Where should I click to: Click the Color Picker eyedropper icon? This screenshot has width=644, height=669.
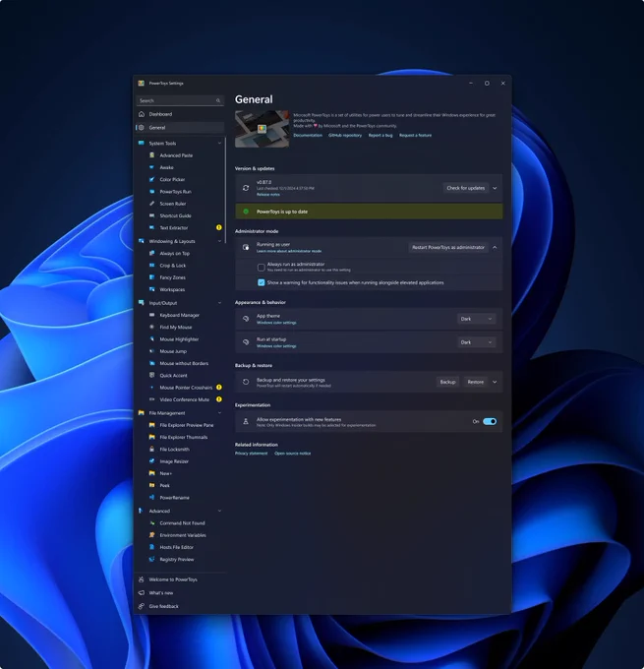(x=151, y=179)
